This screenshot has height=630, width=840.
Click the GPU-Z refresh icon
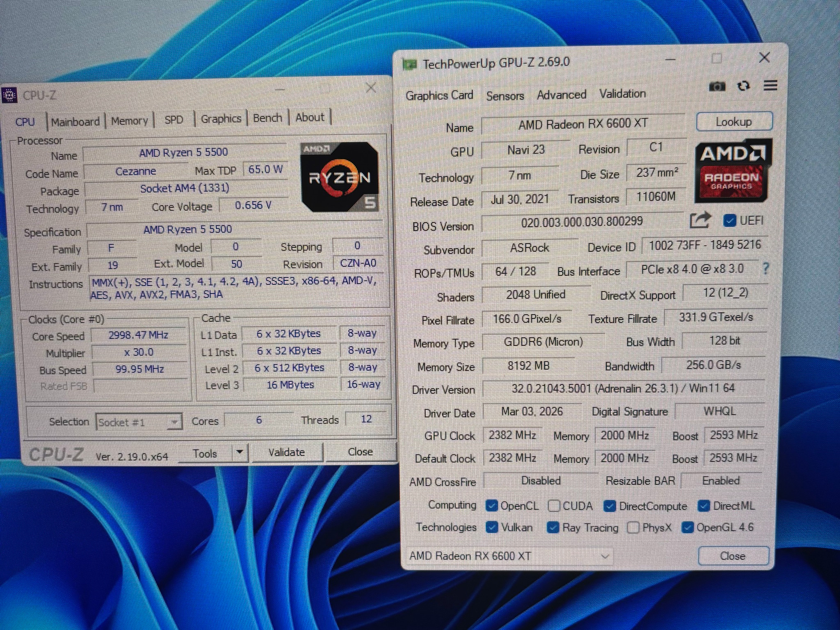(x=744, y=86)
